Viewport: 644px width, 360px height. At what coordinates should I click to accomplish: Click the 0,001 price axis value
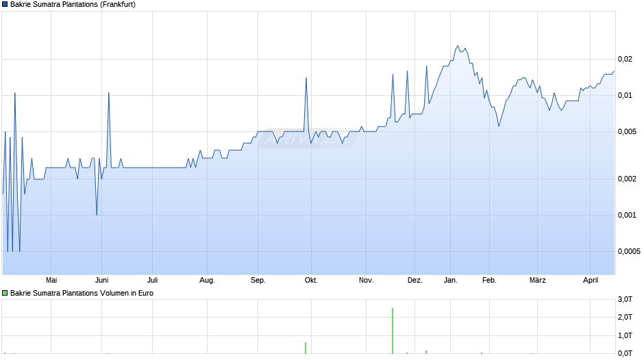pyautogui.click(x=627, y=215)
